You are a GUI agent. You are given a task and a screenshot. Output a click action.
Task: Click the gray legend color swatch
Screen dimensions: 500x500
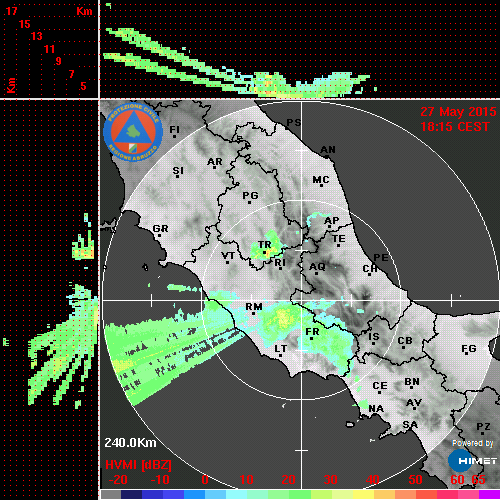(111, 494)
